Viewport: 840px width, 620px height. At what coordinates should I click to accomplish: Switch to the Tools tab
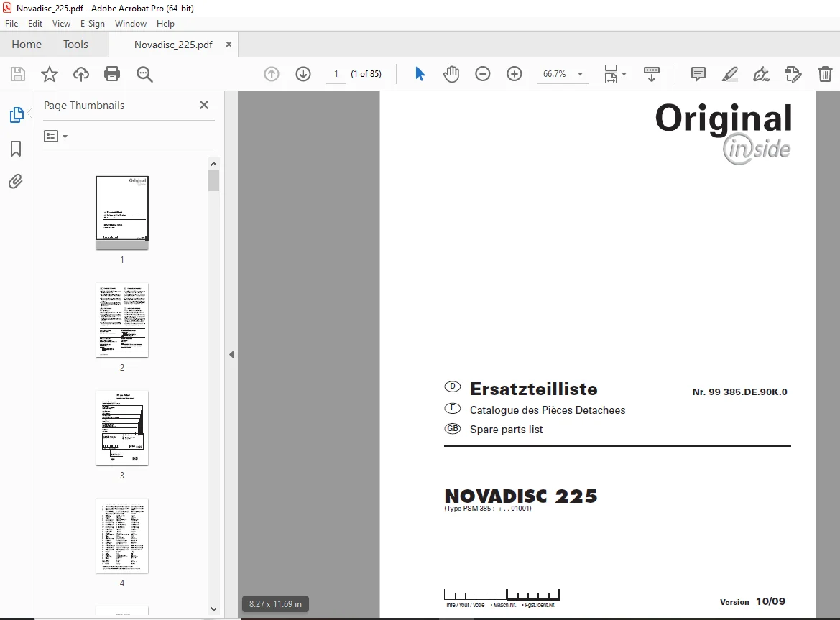[x=75, y=45]
